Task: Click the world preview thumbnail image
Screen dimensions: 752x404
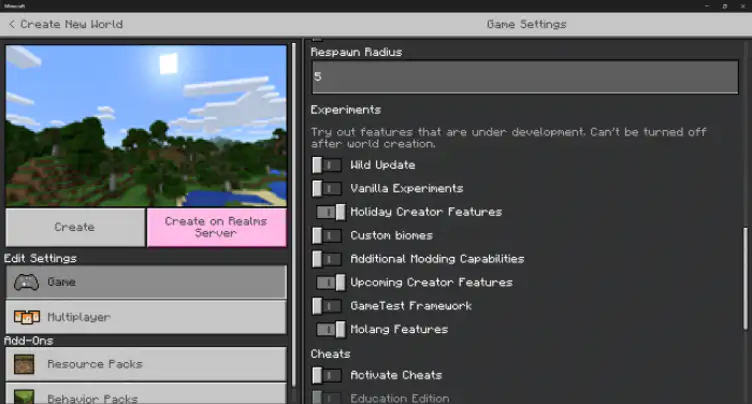Action: point(146,126)
